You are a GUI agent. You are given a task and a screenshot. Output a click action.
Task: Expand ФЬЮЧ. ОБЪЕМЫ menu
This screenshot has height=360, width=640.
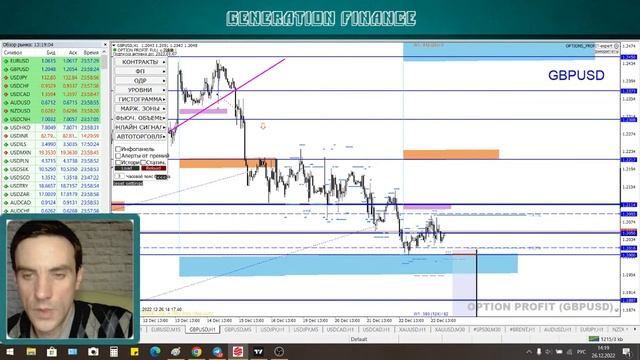coord(140,118)
